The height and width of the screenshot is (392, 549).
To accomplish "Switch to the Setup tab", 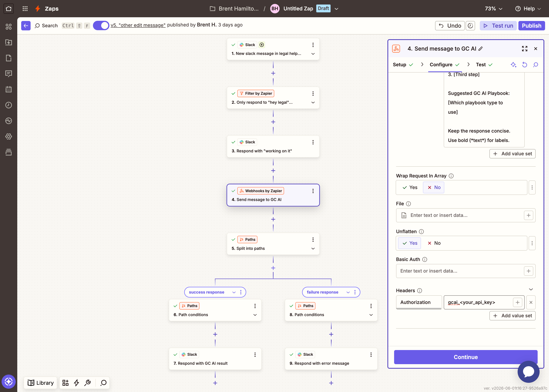I will pos(403,65).
